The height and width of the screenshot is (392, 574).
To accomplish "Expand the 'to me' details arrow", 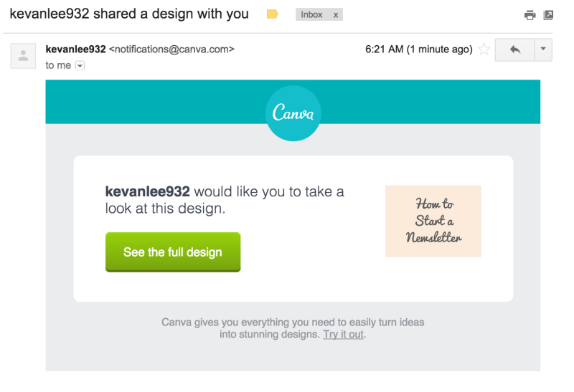I will tap(80, 66).
